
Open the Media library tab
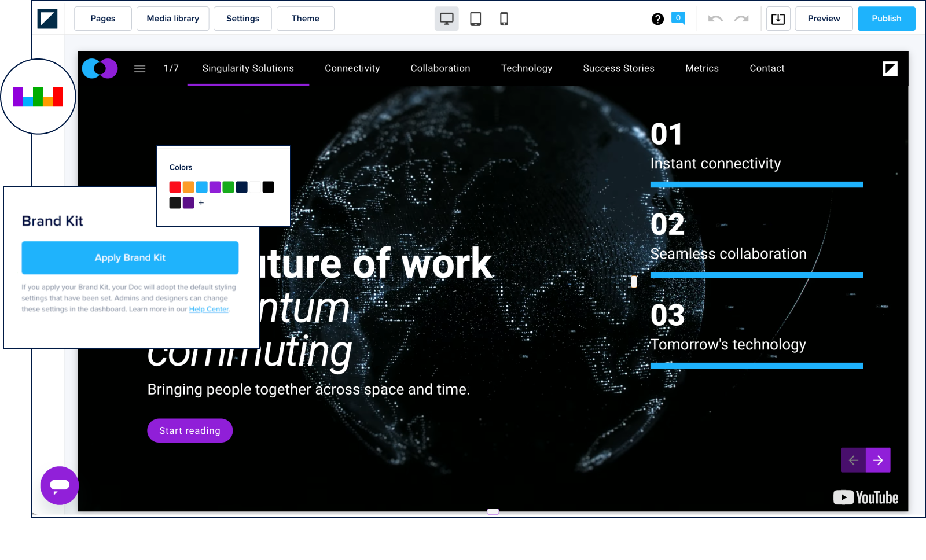click(x=172, y=19)
